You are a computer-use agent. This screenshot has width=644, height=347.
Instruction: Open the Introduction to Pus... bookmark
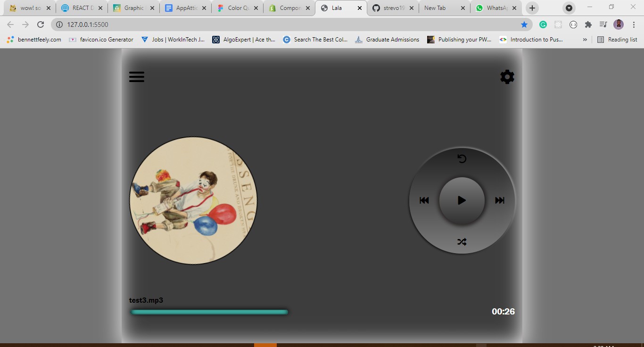531,40
